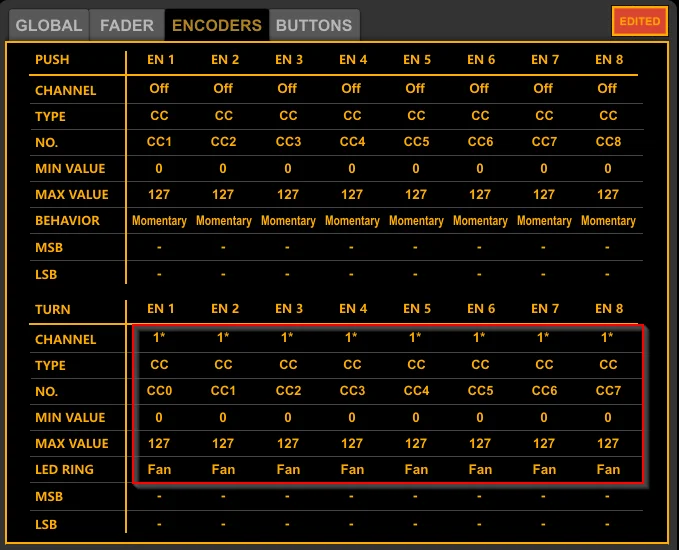The width and height of the screenshot is (679, 550).
Task: Click PUSH MSB dash for EN 1
Action: point(159,247)
